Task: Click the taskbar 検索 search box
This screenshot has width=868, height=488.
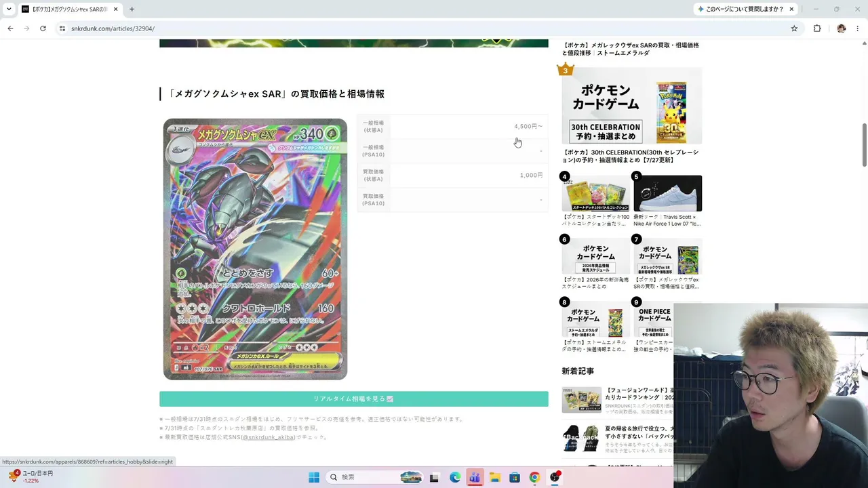Action: point(374,477)
